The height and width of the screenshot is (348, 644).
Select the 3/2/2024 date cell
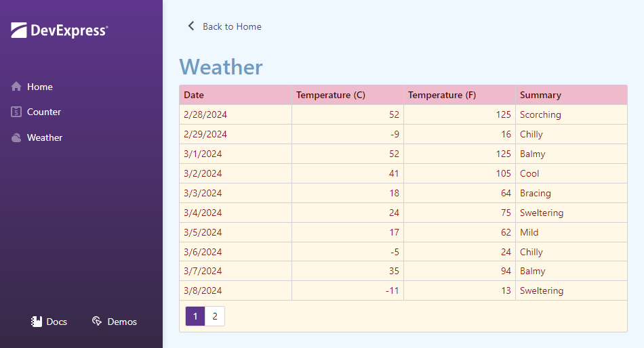pyautogui.click(x=236, y=173)
